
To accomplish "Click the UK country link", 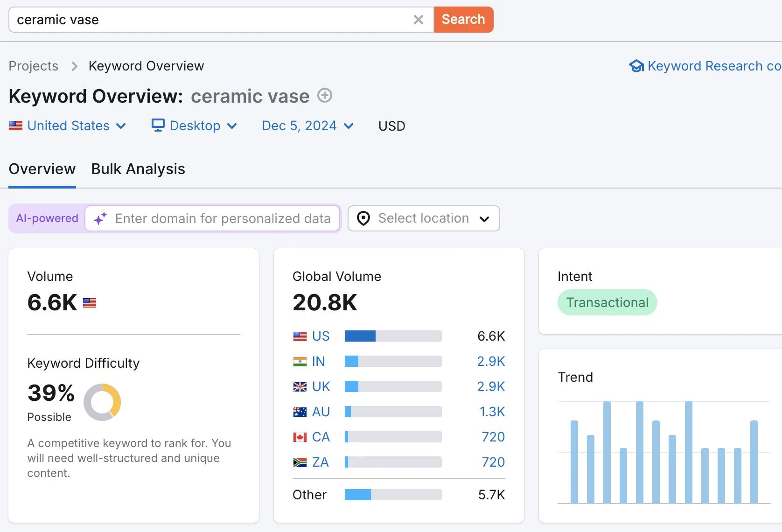I will tap(321, 386).
